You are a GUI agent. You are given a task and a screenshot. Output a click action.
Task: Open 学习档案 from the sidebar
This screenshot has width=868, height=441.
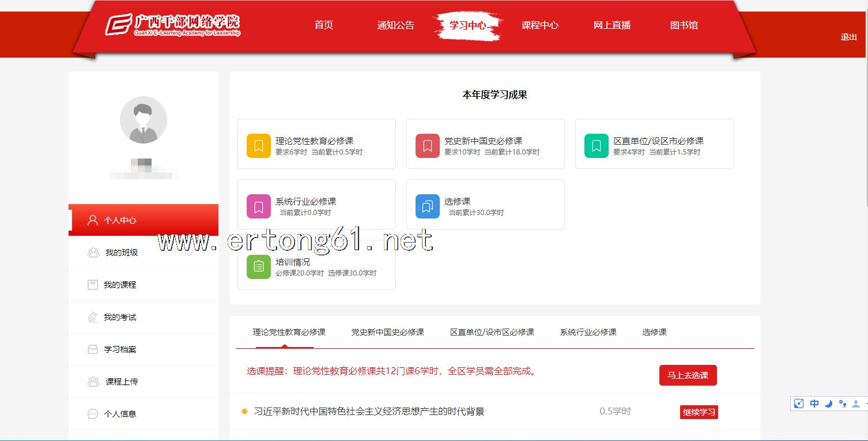pyautogui.click(x=120, y=349)
